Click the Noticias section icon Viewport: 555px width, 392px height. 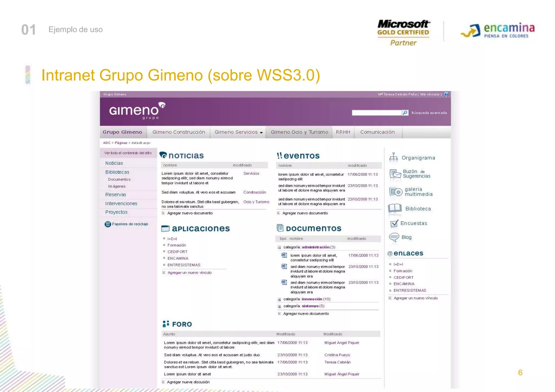163,155
